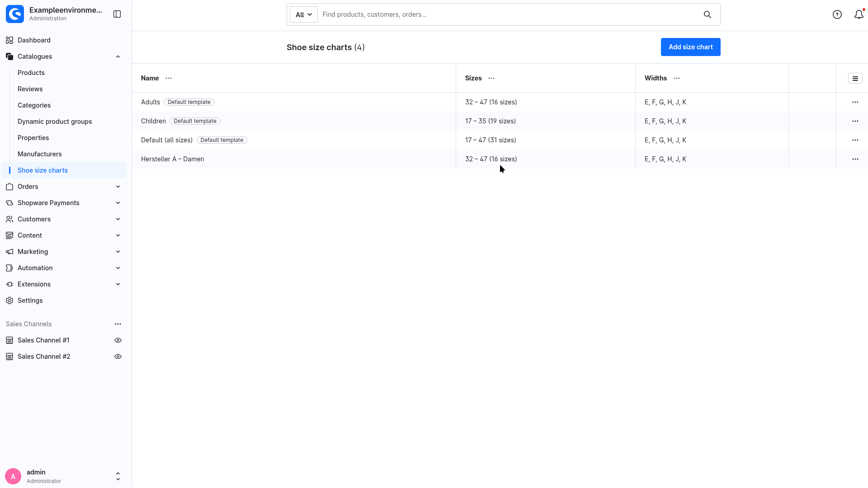This screenshot has height=488, width=868.
Task: Go to Products in Catalogues
Action: pos(31,73)
